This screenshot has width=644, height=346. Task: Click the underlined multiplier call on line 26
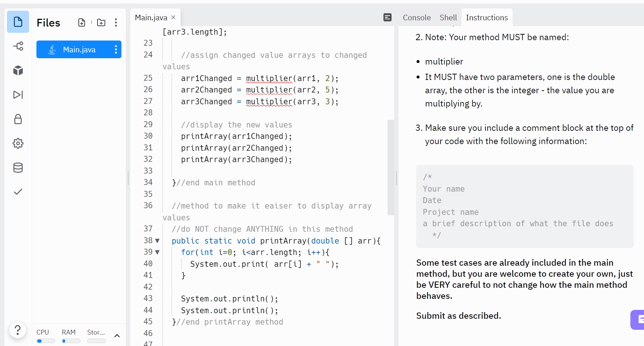coord(269,90)
